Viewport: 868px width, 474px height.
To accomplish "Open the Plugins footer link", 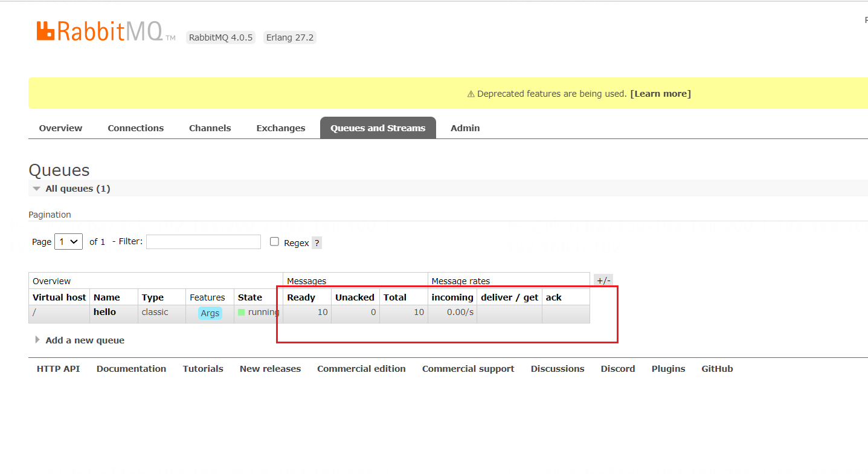I will coord(668,369).
